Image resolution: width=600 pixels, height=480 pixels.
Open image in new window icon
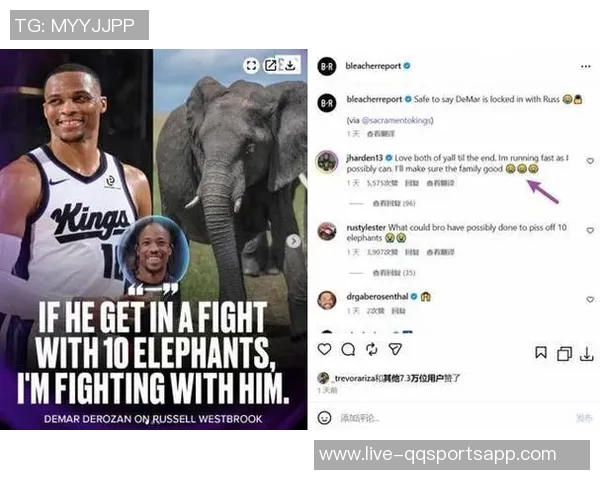point(271,65)
